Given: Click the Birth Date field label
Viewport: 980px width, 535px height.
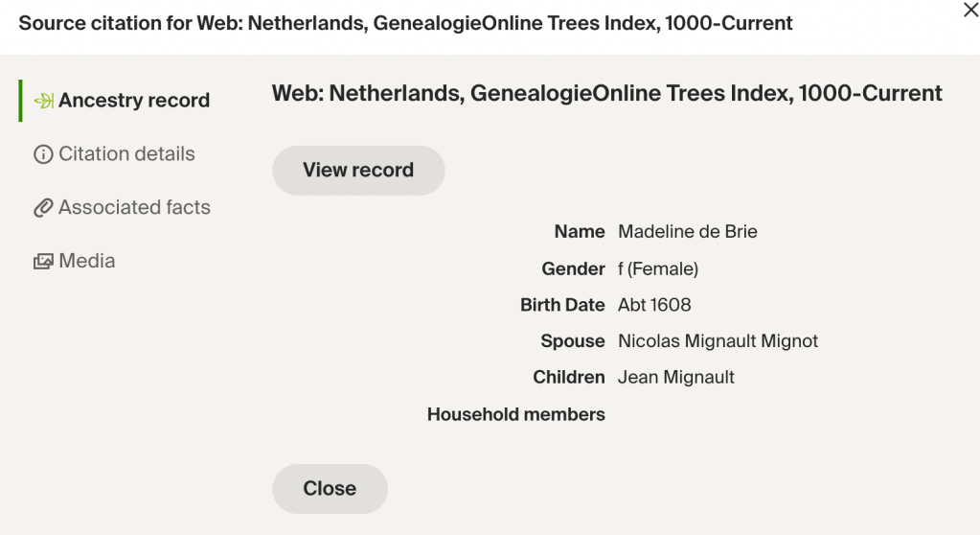Looking at the screenshot, I should point(562,305).
